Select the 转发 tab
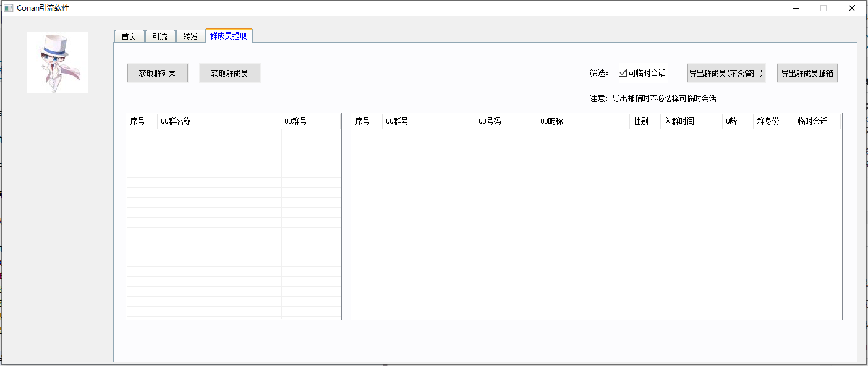The height and width of the screenshot is (366, 868). (190, 36)
